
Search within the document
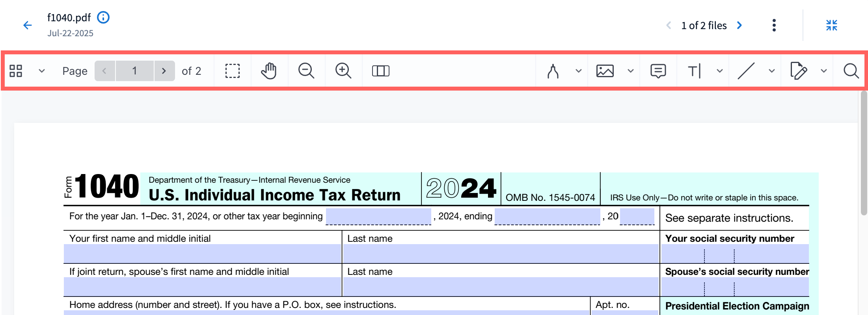[851, 71]
